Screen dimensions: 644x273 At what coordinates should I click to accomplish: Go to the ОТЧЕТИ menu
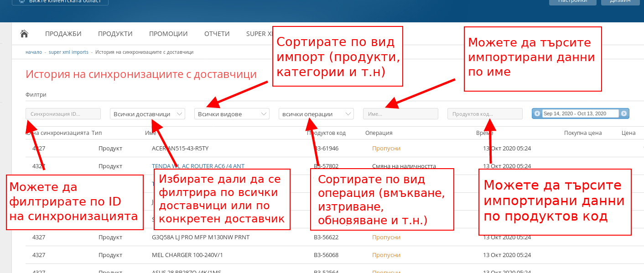pos(217,34)
